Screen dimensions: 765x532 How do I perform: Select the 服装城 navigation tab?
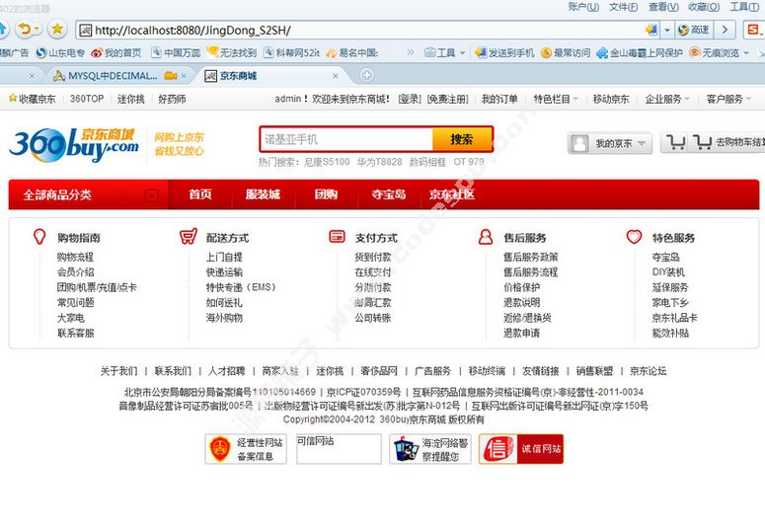pos(263,194)
